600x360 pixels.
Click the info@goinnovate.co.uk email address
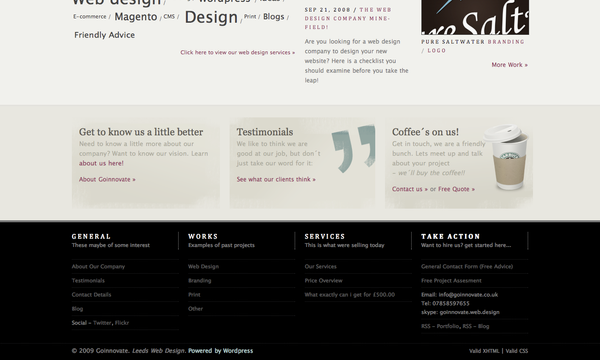click(x=468, y=295)
